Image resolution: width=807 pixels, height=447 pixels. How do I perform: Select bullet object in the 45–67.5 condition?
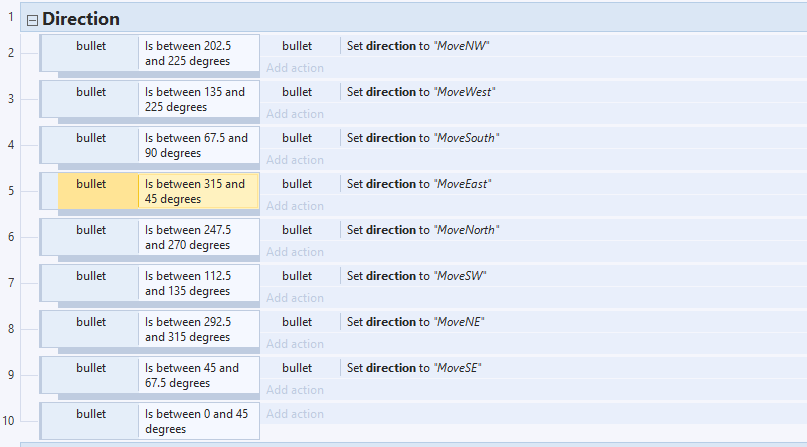91,368
